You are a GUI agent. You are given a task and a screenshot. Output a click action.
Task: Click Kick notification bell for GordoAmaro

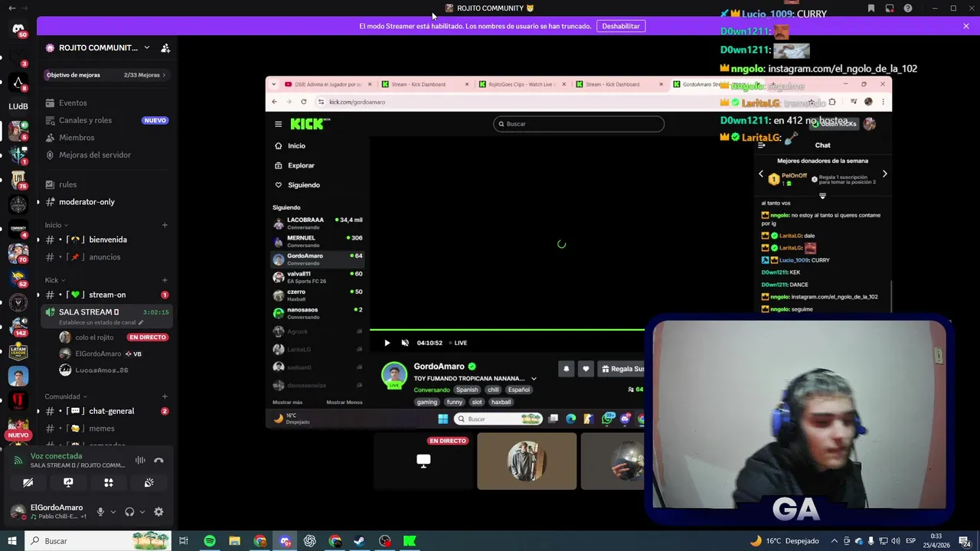pyautogui.click(x=567, y=369)
